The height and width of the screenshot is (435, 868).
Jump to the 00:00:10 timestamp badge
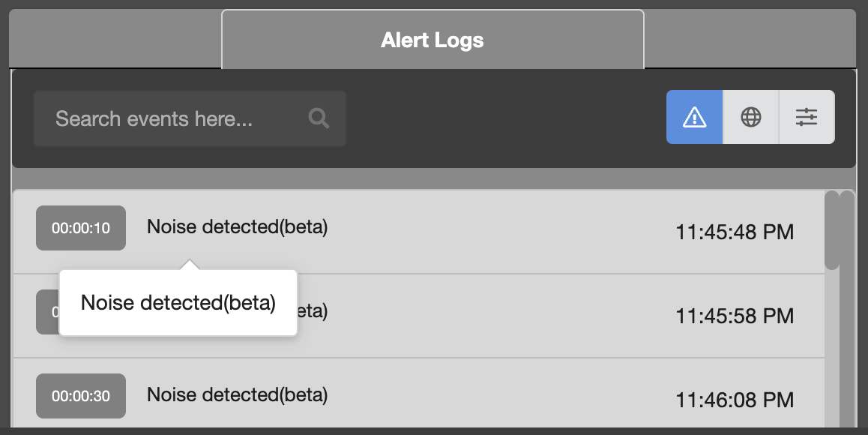(80, 228)
